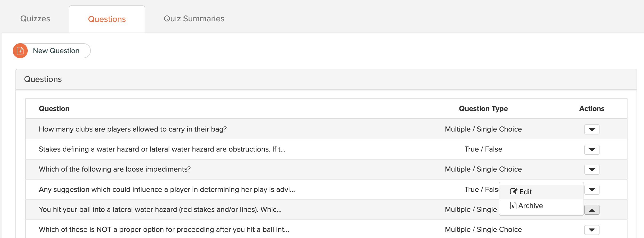The width and height of the screenshot is (644, 238).
Task: Click the Archive file icon in popup menu
Action: pos(513,205)
